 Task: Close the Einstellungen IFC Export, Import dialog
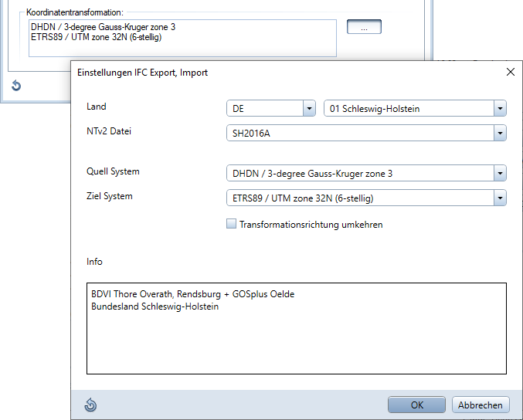pyautogui.click(x=510, y=72)
